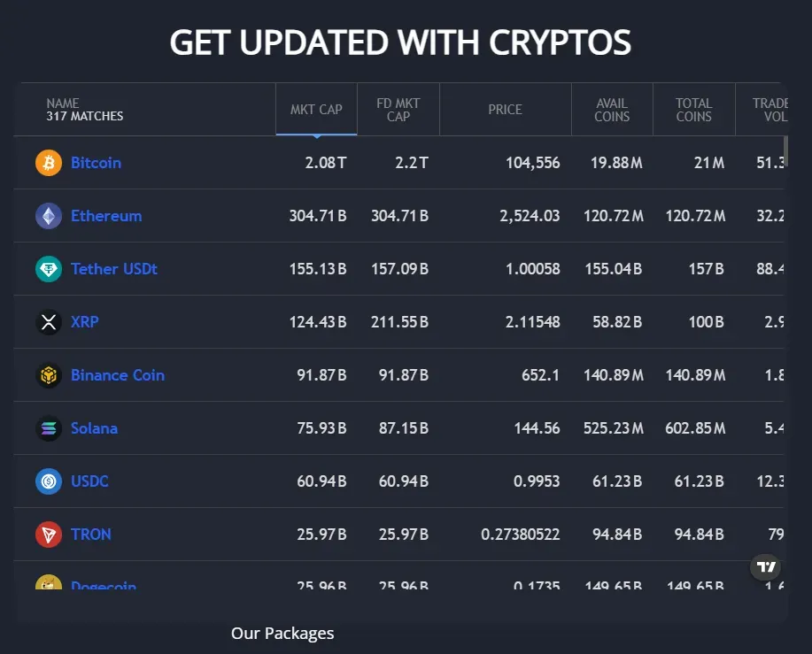Sort by FD MKT CAP column header

398,110
